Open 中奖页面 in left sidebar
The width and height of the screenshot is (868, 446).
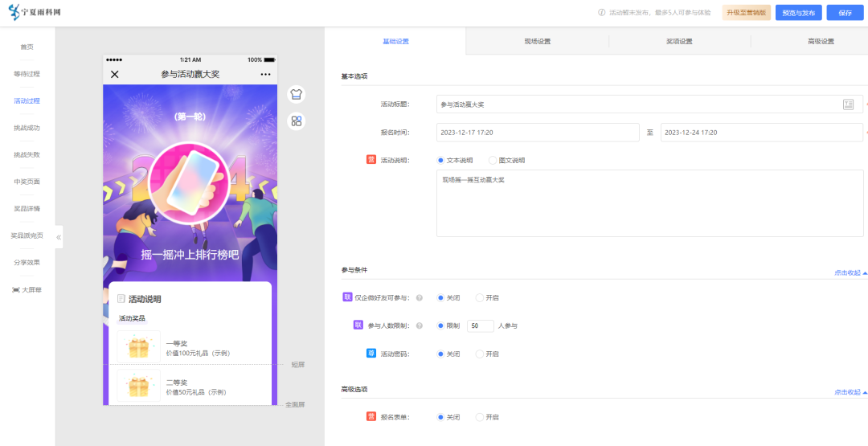click(x=27, y=182)
